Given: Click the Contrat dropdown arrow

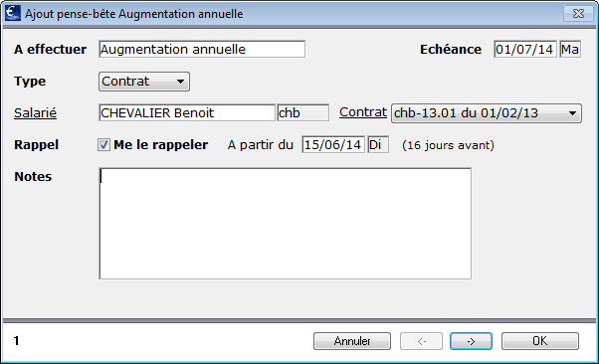Looking at the screenshot, I should pyautogui.click(x=572, y=113).
